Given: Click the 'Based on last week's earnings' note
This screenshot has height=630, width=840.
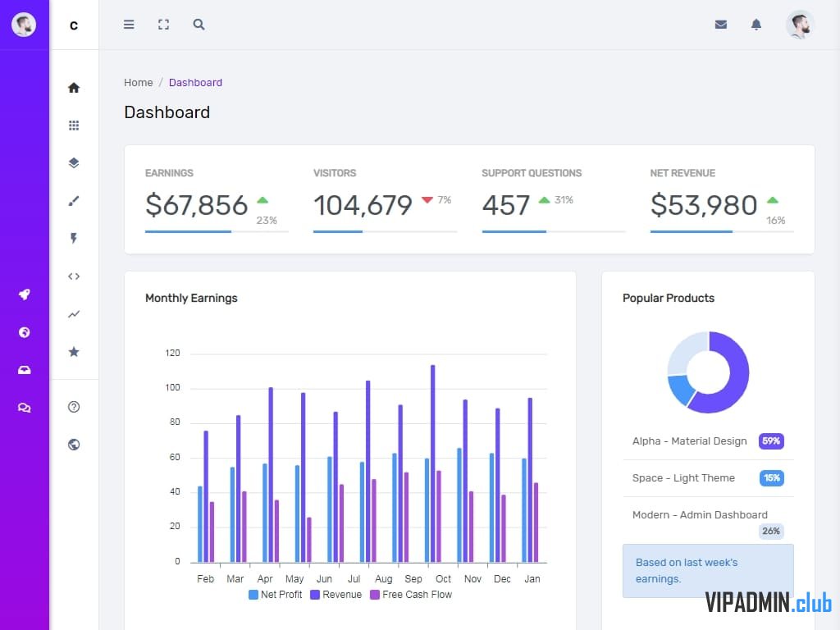Looking at the screenshot, I should coord(708,571).
